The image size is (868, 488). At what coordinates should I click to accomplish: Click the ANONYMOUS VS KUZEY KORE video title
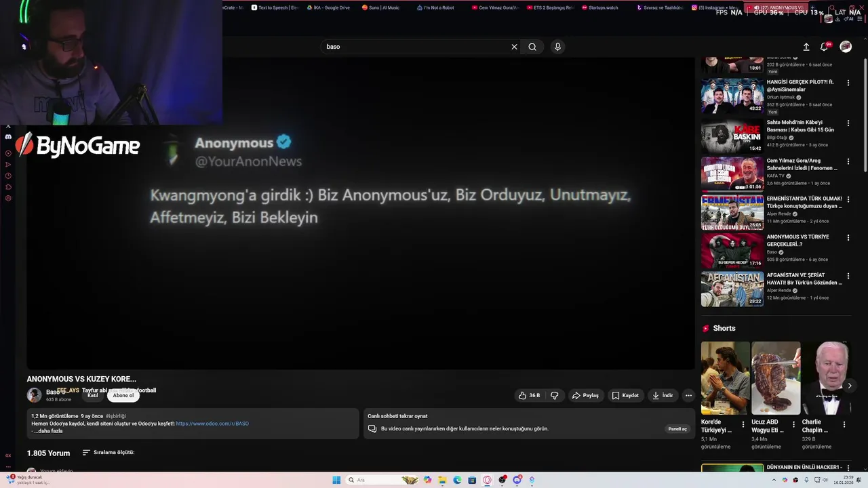coord(81,379)
